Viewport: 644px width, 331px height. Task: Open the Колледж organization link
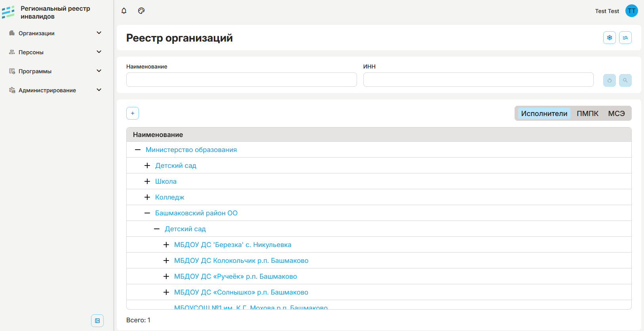click(169, 197)
